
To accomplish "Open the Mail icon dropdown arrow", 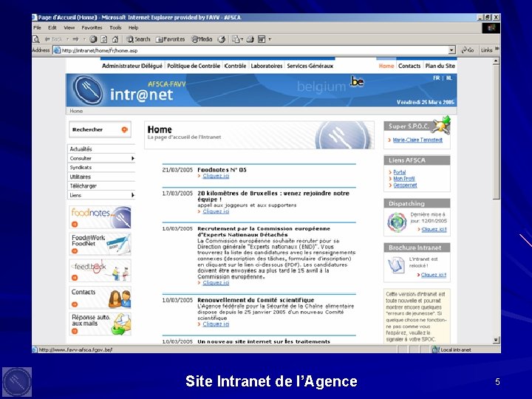I will [x=242, y=39].
